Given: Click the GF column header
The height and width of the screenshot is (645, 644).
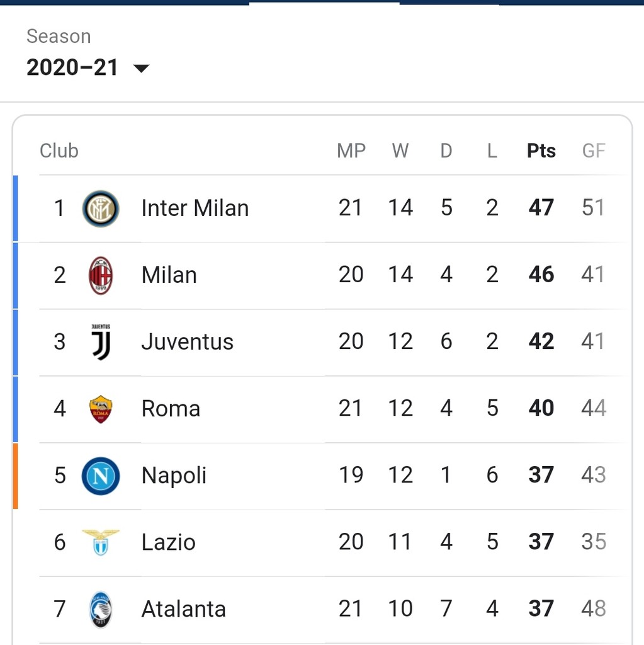Looking at the screenshot, I should point(593,151).
